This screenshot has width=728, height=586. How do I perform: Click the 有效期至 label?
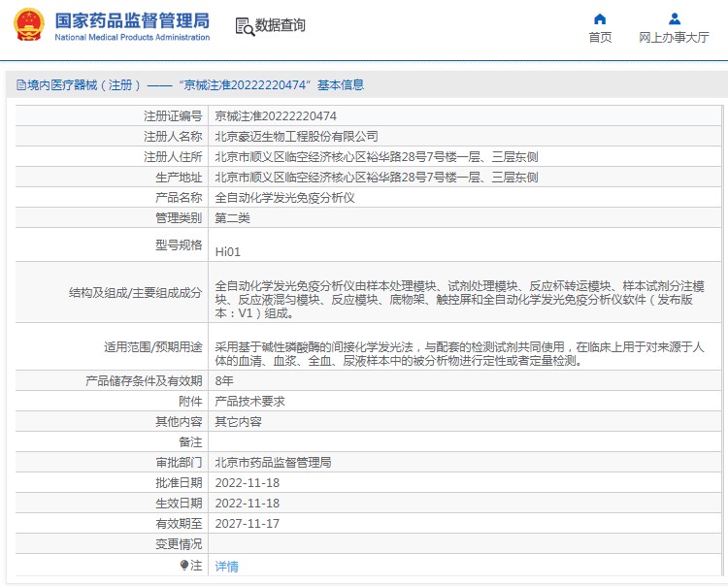pyautogui.click(x=179, y=524)
